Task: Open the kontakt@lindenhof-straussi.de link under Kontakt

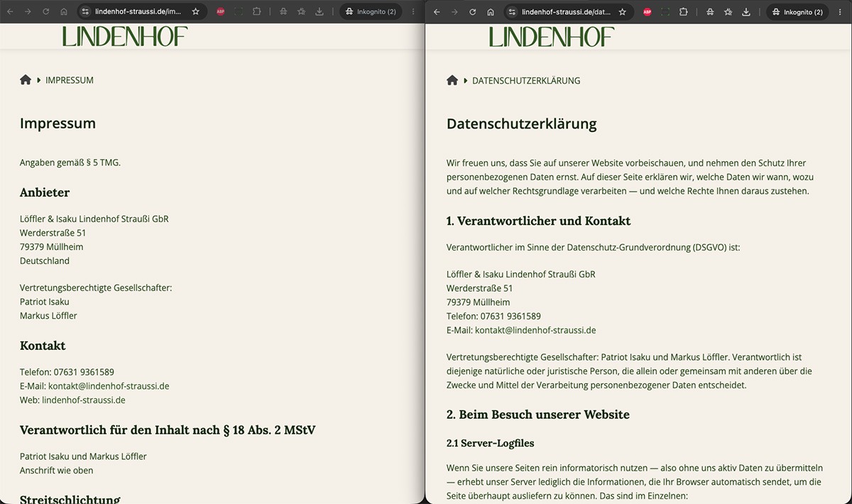Action: pos(109,386)
